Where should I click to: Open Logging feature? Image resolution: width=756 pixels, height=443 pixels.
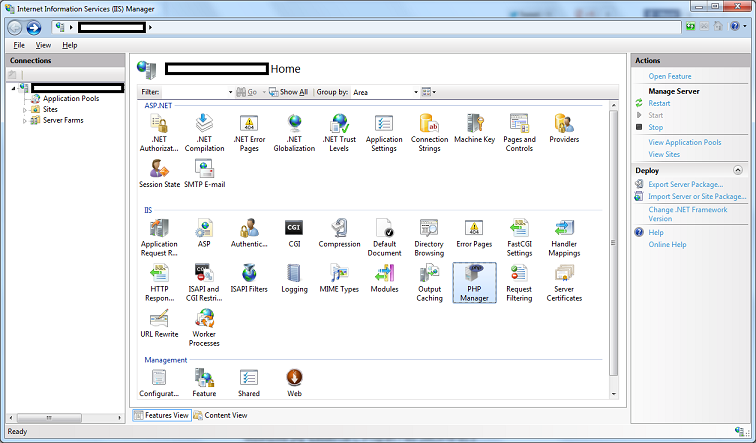[x=294, y=279]
